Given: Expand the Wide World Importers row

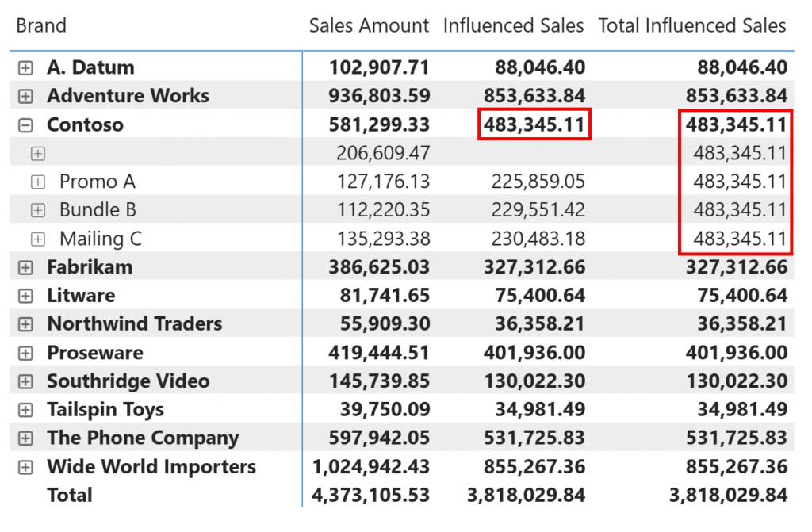Looking at the screenshot, I should tap(25, 468).
